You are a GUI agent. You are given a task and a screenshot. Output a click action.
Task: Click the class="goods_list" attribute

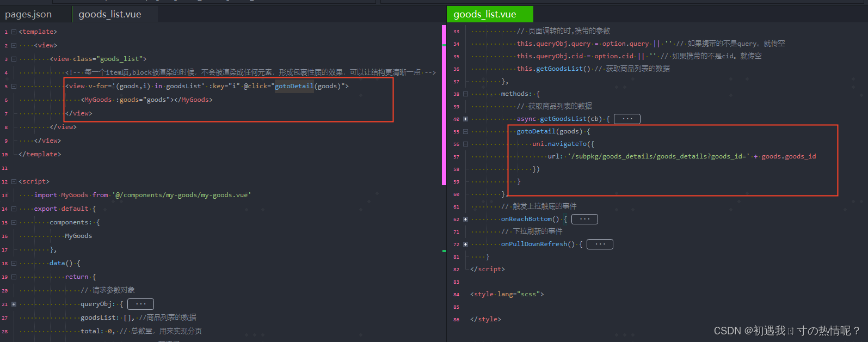click(x=108, y=59)
